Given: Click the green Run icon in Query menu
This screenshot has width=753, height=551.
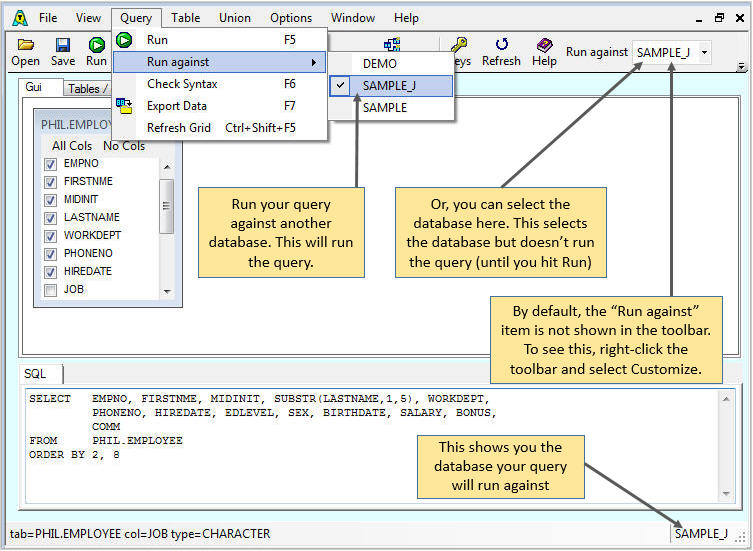Looking at the screenshot, I should [124, 40].
